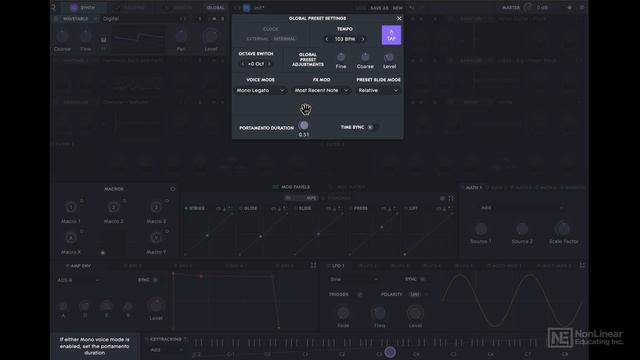Click the Init preset name
This screenshot has height=360, width=640.
pyautogui.click(x=259, y=8)
